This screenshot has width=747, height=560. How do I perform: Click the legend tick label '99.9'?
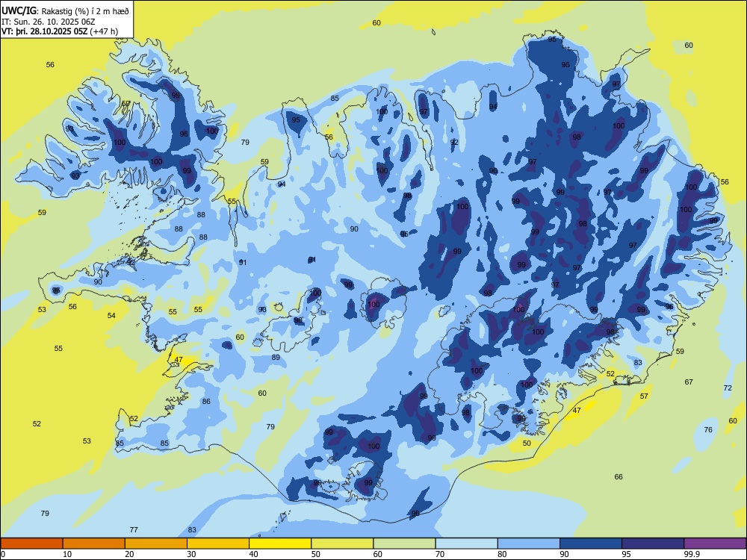pyautogui.click(x=692, y=554)
